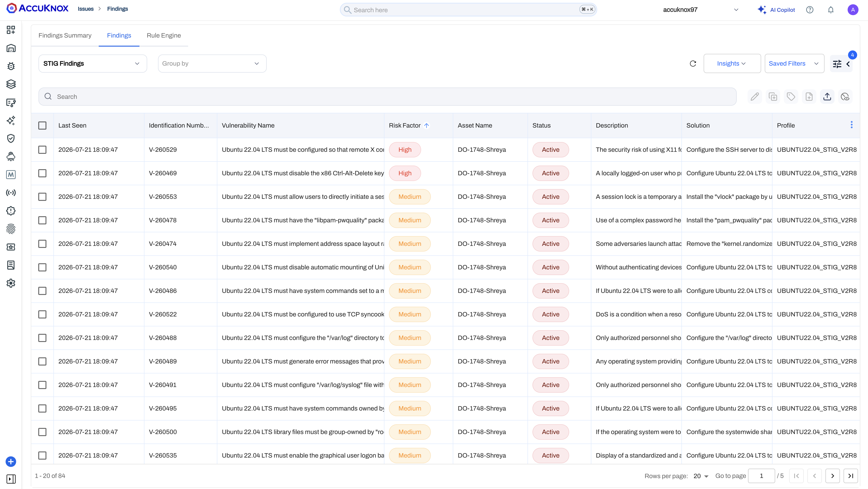Open the STIG Findings dropdown
Viewport: 868px width, 489px height.
pos(93,64)
